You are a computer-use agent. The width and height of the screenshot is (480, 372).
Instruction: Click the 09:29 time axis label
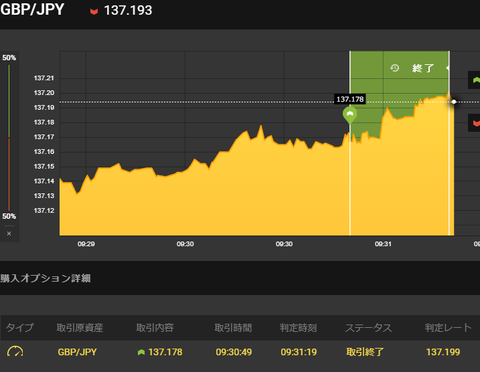coord(86,244)
